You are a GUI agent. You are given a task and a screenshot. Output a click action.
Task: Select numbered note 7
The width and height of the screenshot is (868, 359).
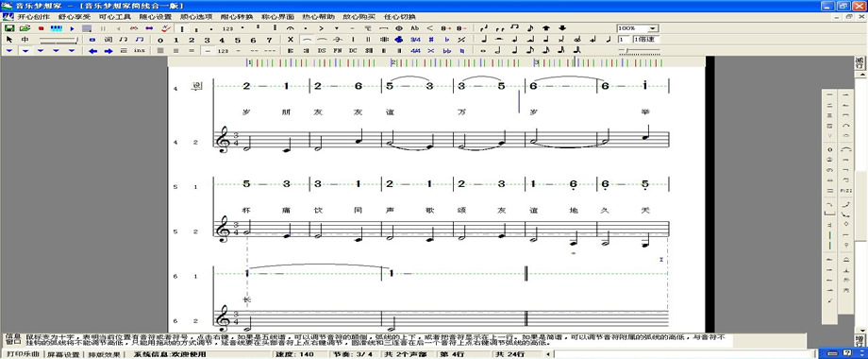(269, 40)
